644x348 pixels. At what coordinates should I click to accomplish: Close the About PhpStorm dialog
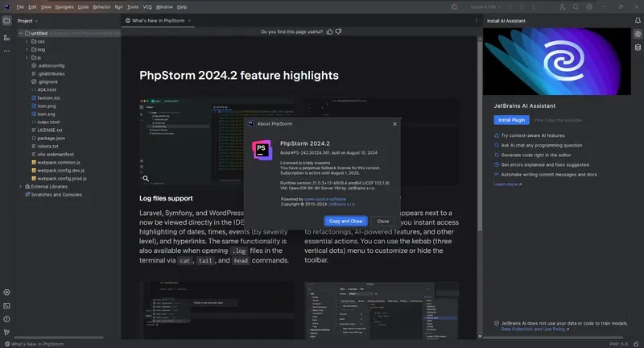[394, 124]
